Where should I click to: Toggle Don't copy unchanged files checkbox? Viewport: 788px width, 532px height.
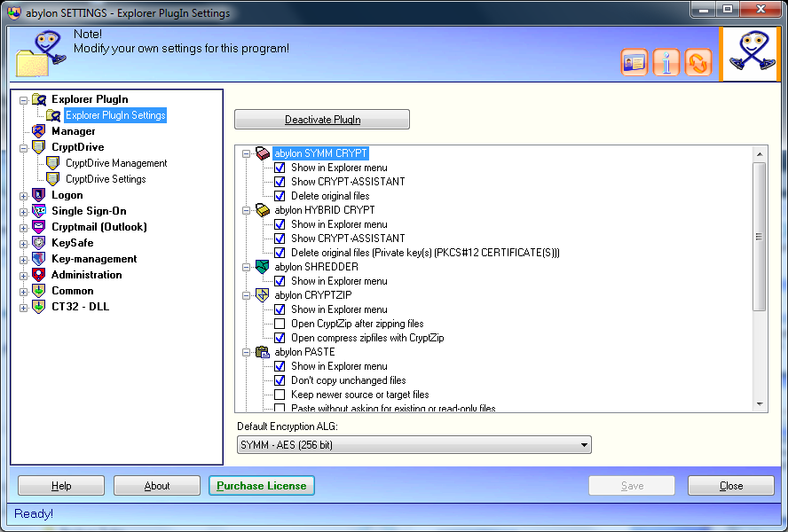tap(280, 380)
